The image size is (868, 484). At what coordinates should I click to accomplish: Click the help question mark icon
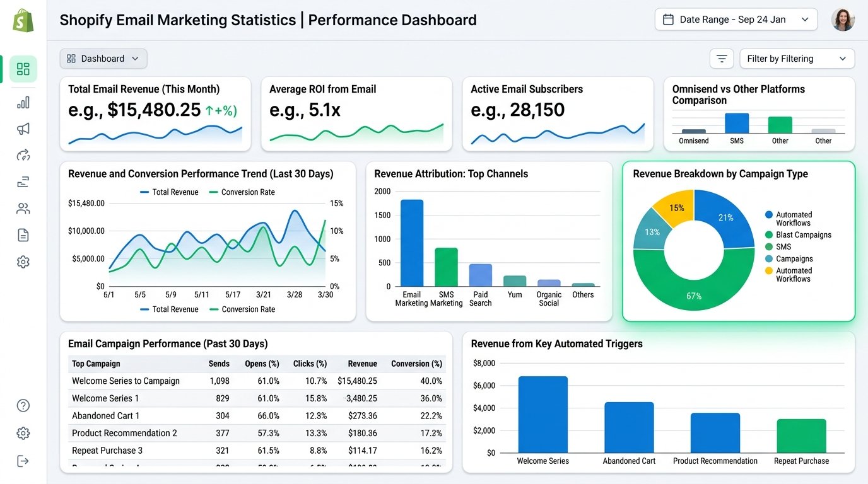(23, 405)
